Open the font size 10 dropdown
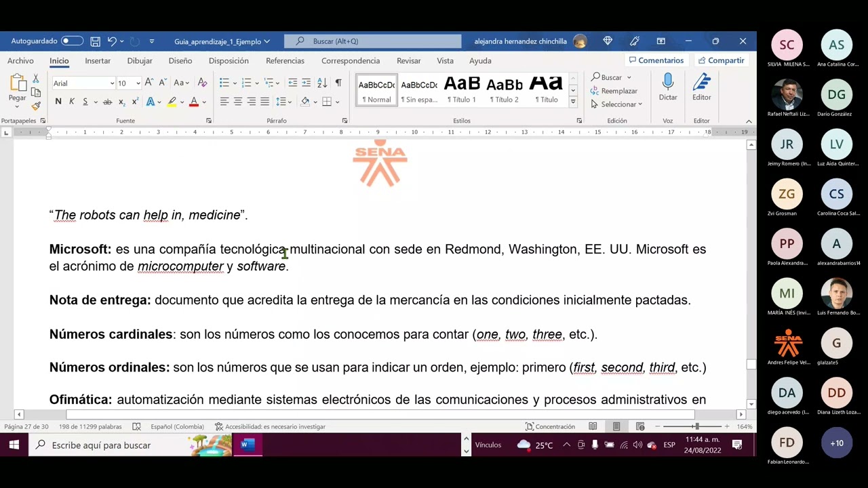 138,83
